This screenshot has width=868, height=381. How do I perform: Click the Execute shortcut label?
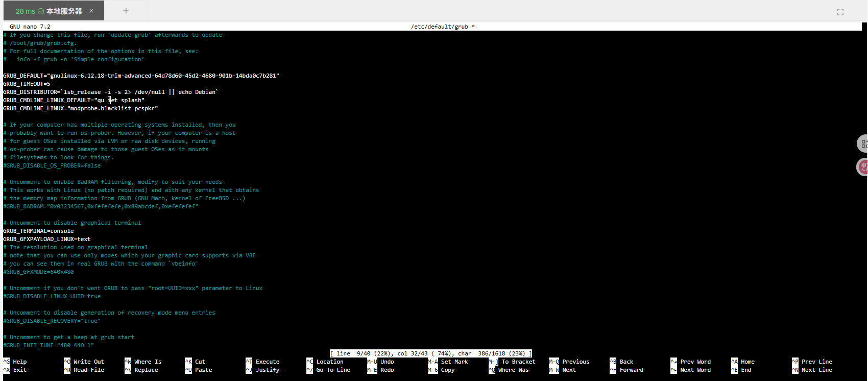[268, 362]
